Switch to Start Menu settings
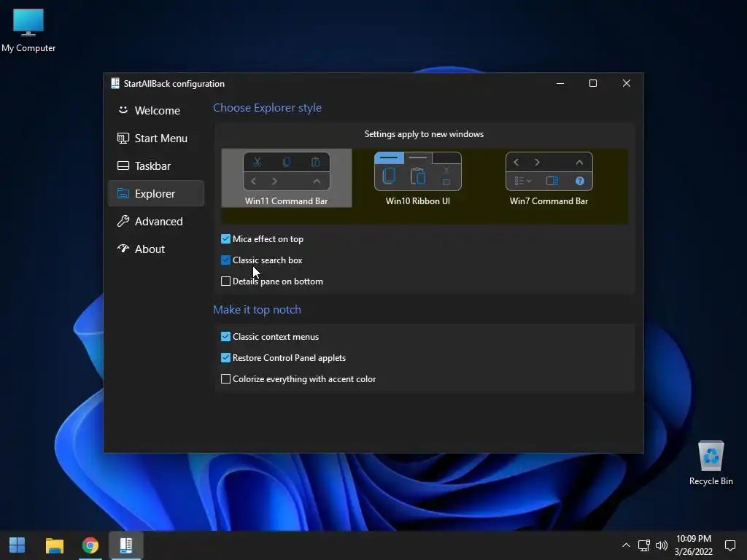747x560 pixels. [x=156, y=138]
